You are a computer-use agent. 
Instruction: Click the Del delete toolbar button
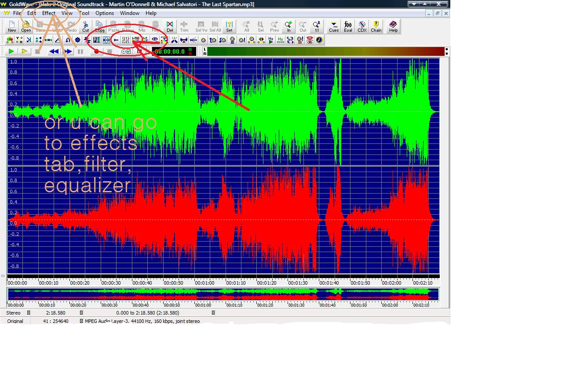click(x=170, y=27)
